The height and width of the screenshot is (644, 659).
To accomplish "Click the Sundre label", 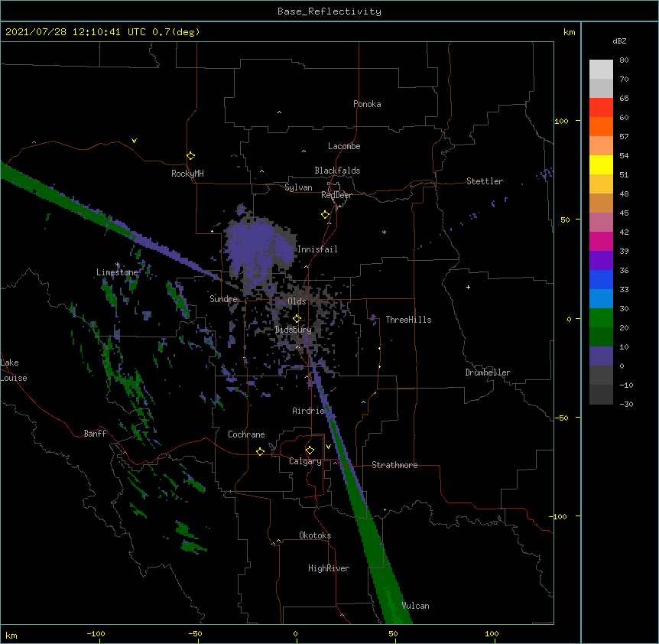I will point(223,299).
